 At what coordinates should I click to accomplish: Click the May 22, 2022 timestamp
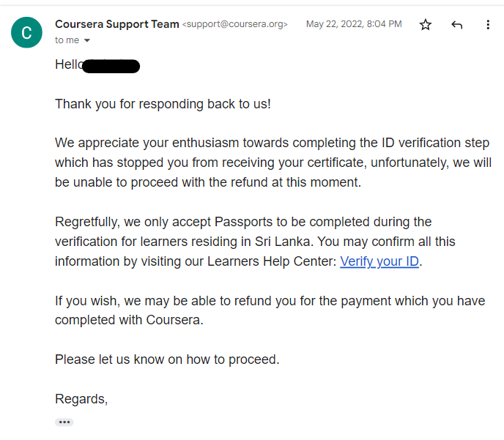(x=354, y=24)
